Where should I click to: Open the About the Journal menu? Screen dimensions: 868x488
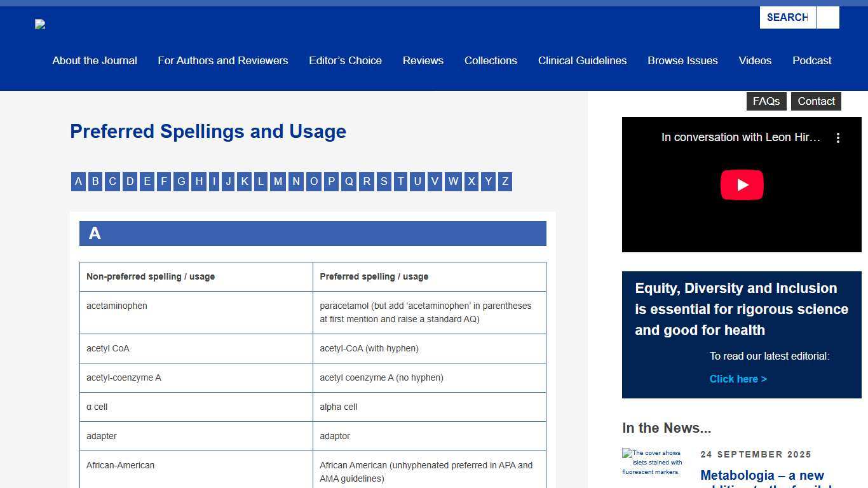95,61
